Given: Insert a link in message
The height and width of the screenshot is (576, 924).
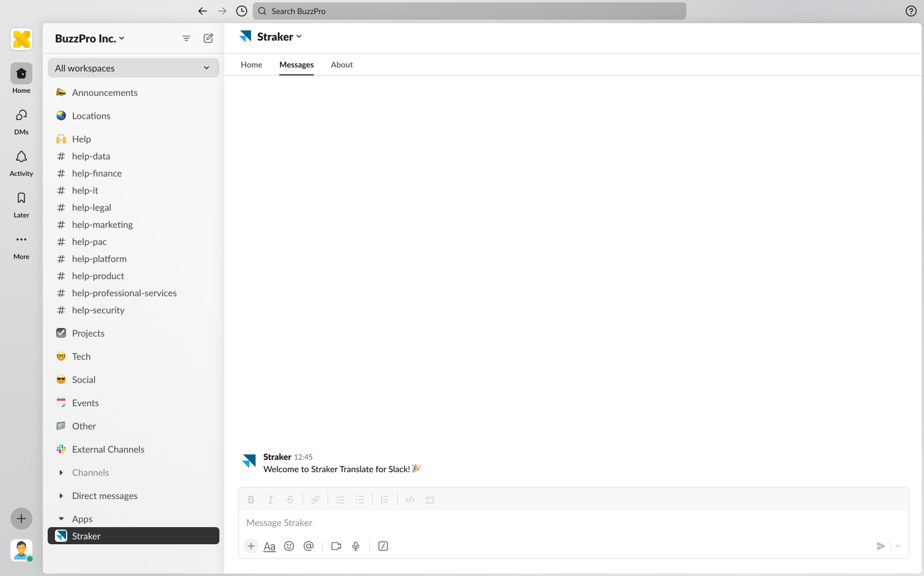Looking at the screenshot, I should (315, 500).
